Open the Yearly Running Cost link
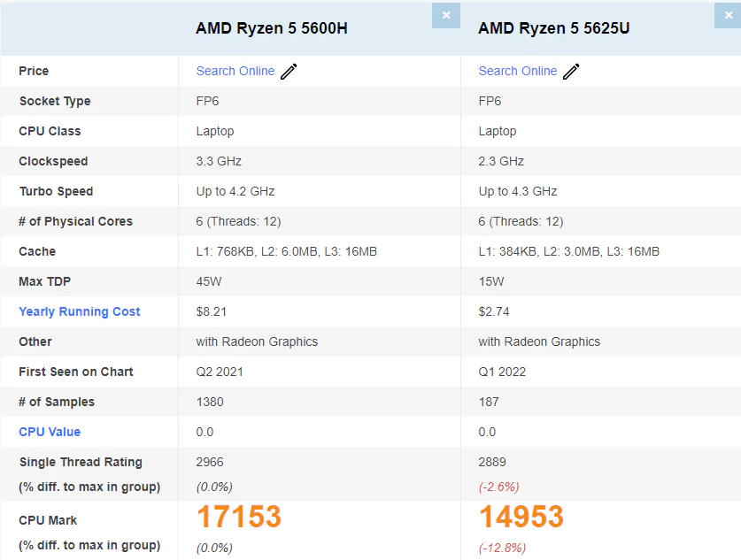The image size is (741, 560). pos(80,311)
